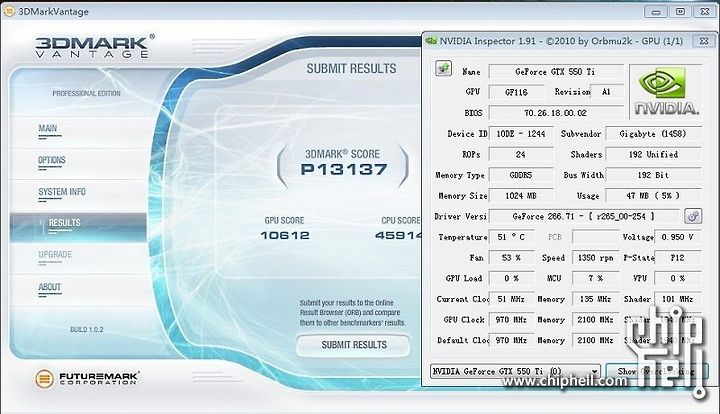Minimize the 3DMarkVantage window

pos(656,11)
